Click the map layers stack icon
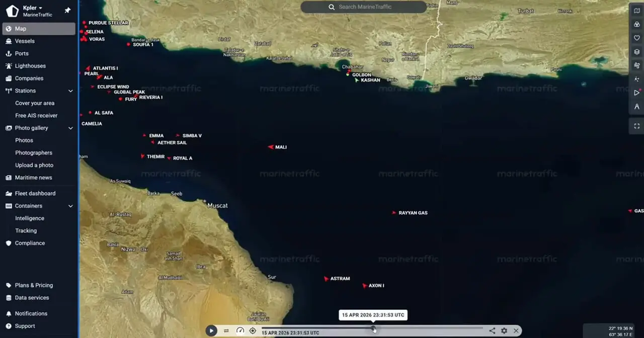 636,52
